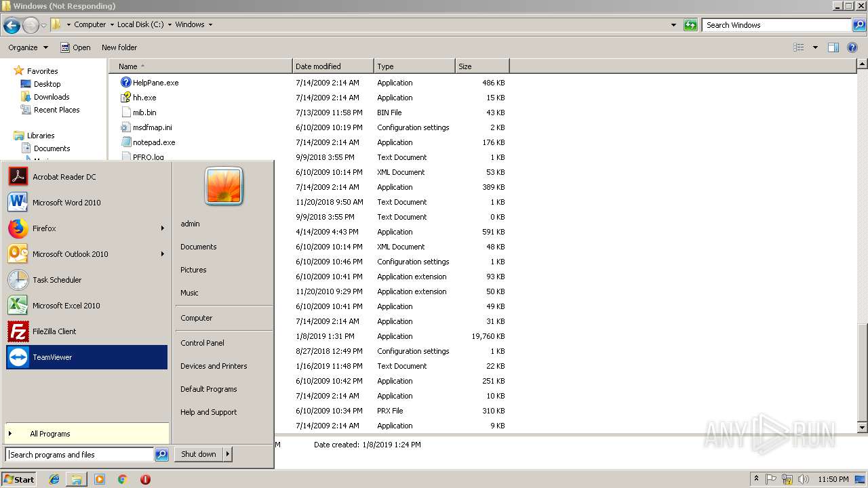This screenshot has height=488, width=868.
Task: Sort by Size column header
Action: [x=482, y=66]
